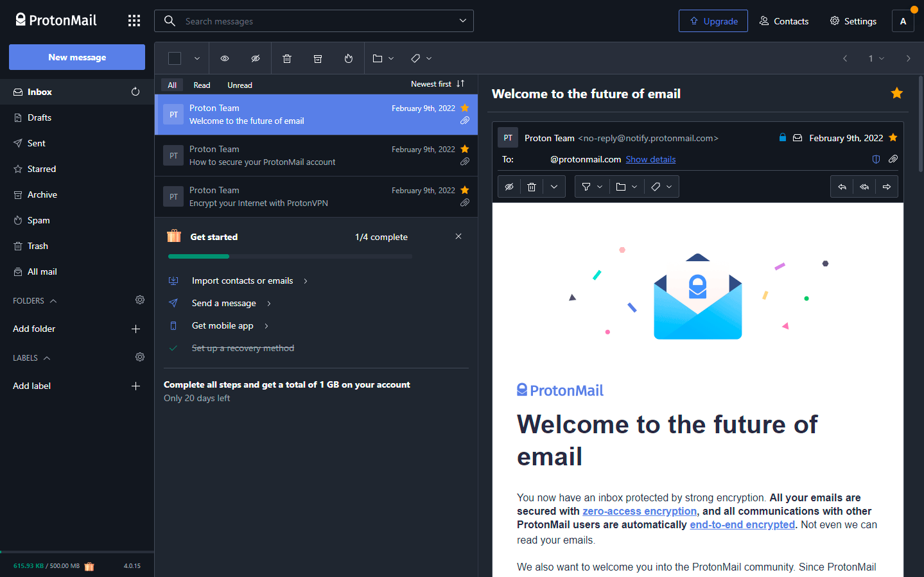924x577 pixels.
Task: Click the lock encryption icon in message header
Action: pyautogui.click(x=783, y=137)
